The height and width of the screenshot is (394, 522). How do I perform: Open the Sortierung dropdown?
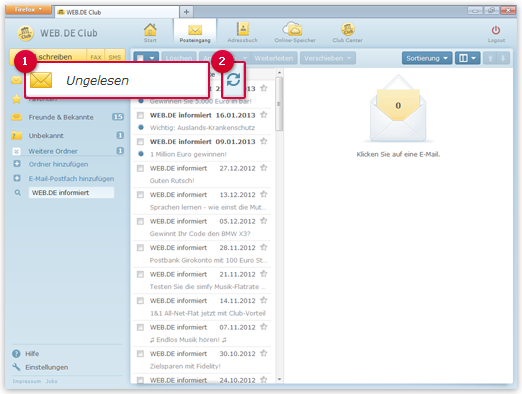point(427,58)
